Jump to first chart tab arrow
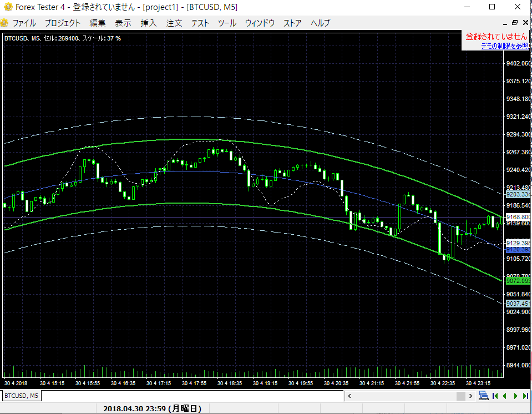The width and height of the screenshot is (532, 414). [495, 396]
